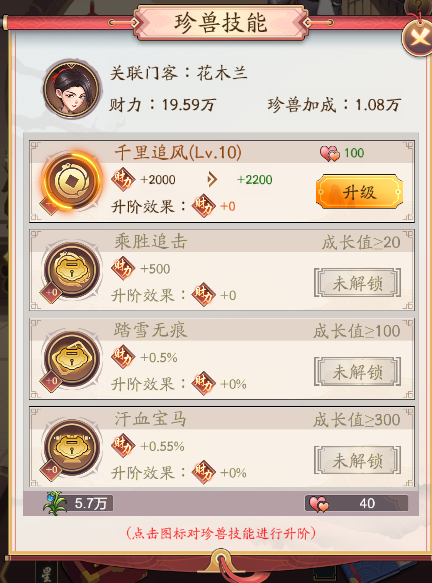Tap the 花木兰 character portrait
The width and height of the screenshot is (432, 583).
point(72,90)
